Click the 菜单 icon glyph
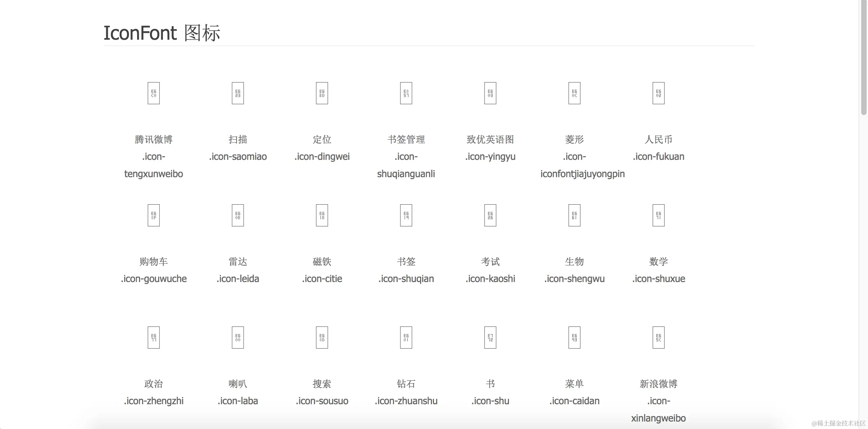The height and width of the screenshot is (429, 868). [x=574, y=337]
